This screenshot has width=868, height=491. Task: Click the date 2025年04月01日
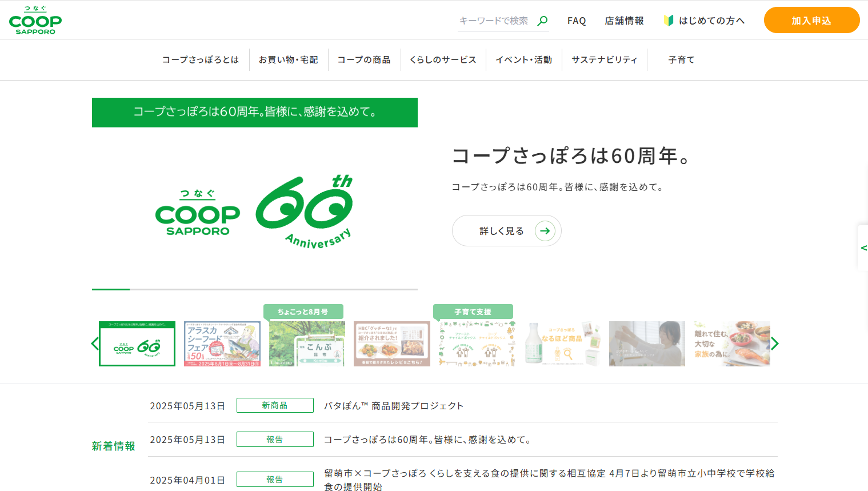coord(187,480)
